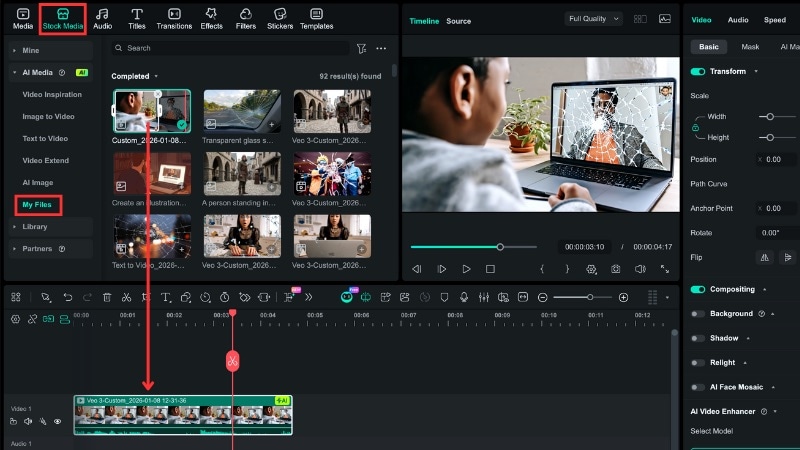This screenshot has width=800, height=450.
Task: Switch to the Speed properties tab
Action: tap(774, 20)
